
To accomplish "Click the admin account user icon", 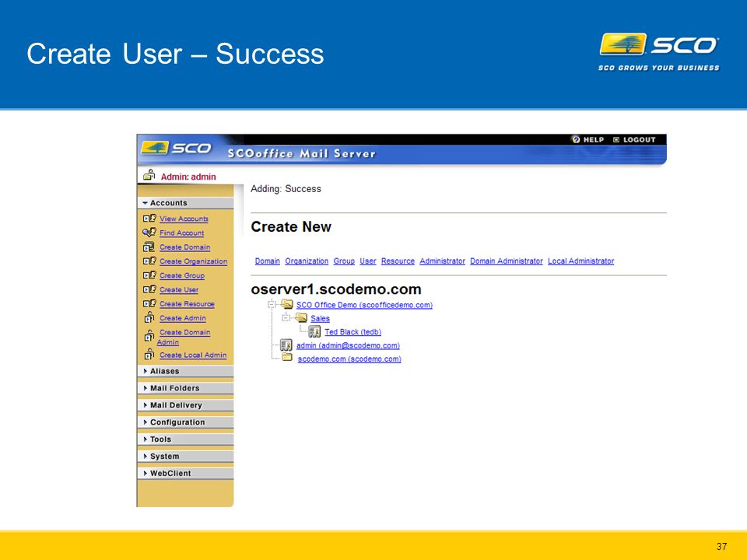I will [x=286, y=345].
